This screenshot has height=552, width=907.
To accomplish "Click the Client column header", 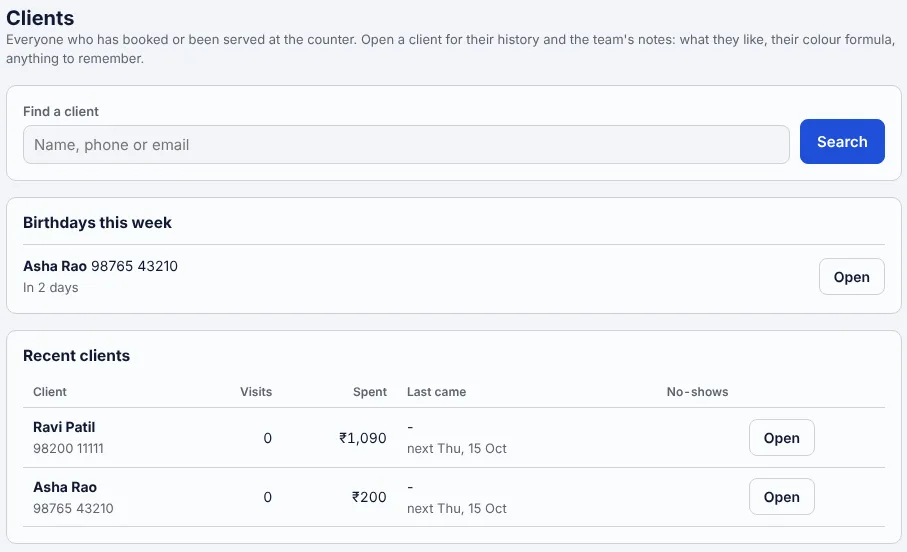I will coord(50,392).
